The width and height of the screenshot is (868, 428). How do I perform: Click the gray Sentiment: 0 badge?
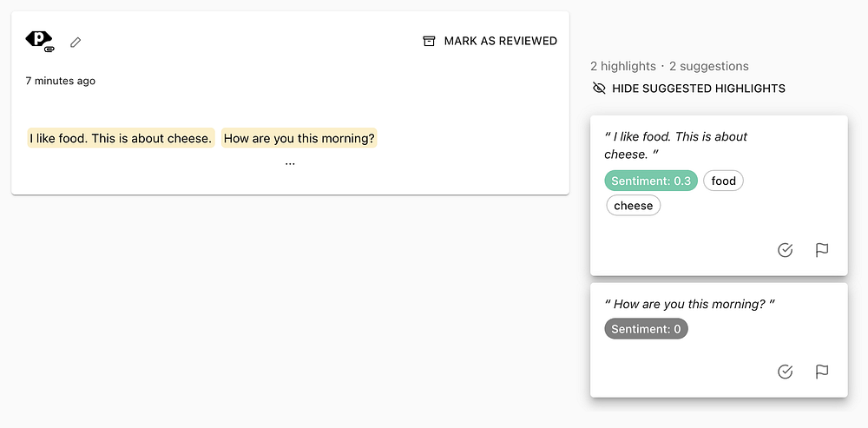[x=646, y=329]
